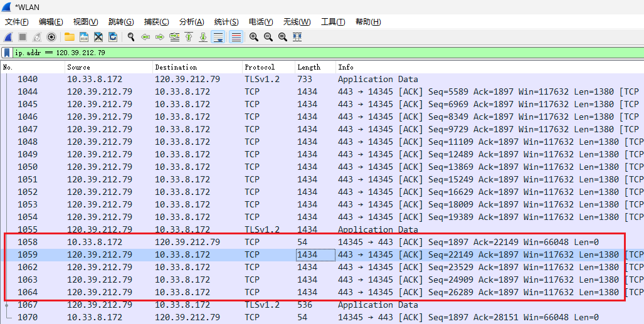
Task: Reset text to normal size
Action: [x=283, y=37]
